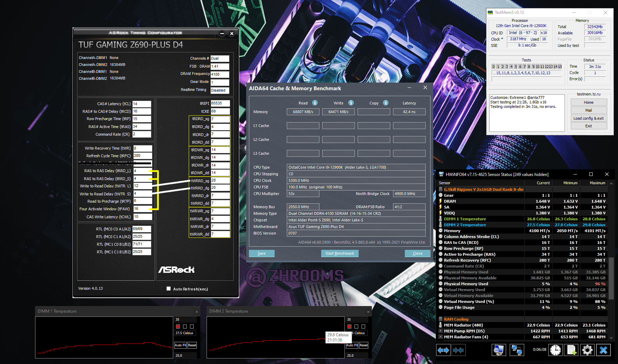Screen dimensions: 618x364
Task: Close the DIMM 1 Temperature graph panel
Action: [x=197, y=312]
